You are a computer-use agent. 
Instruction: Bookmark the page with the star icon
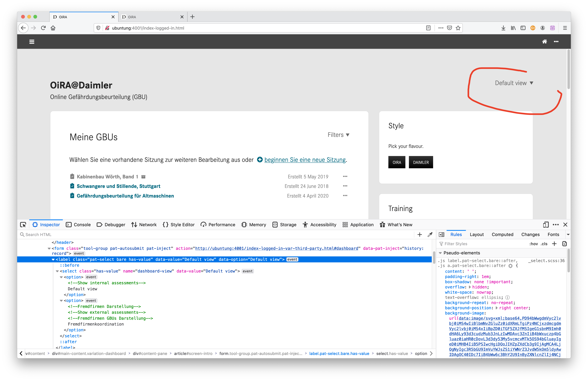click(458, 28)
